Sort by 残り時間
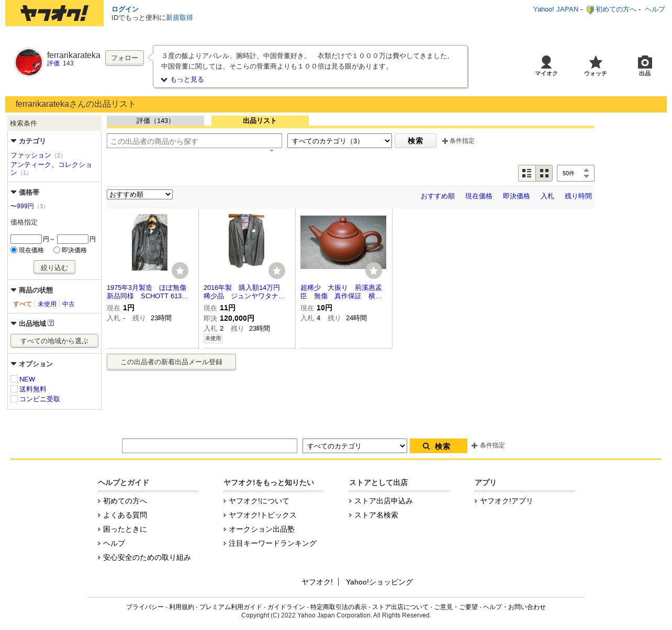 coord(578,196)
